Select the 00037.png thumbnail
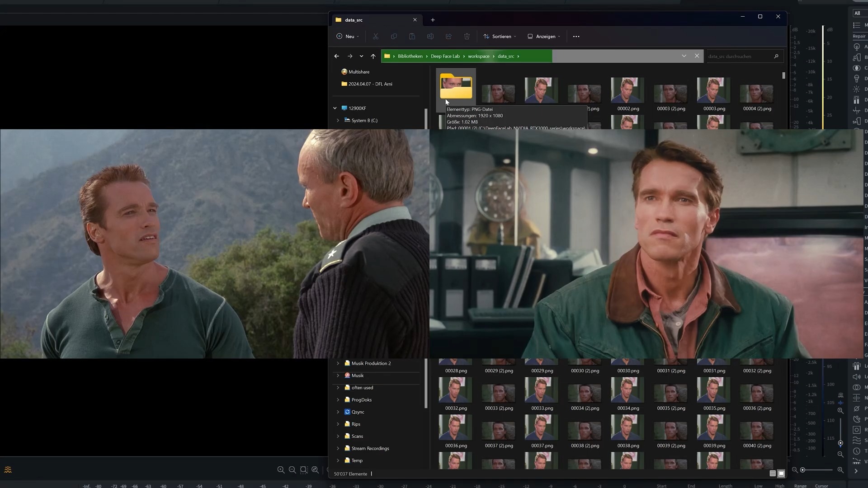This screenshot has width=868, height=488. point(542,432)
